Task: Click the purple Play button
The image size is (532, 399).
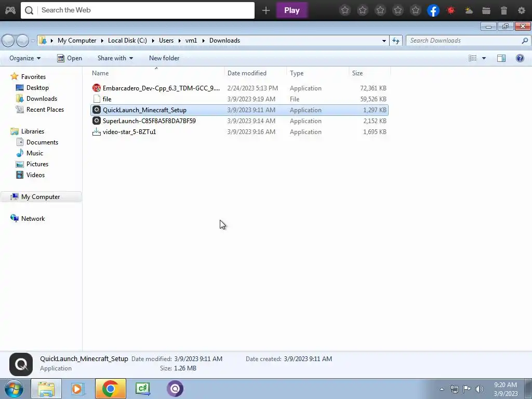Action: [x=292, y=10]
